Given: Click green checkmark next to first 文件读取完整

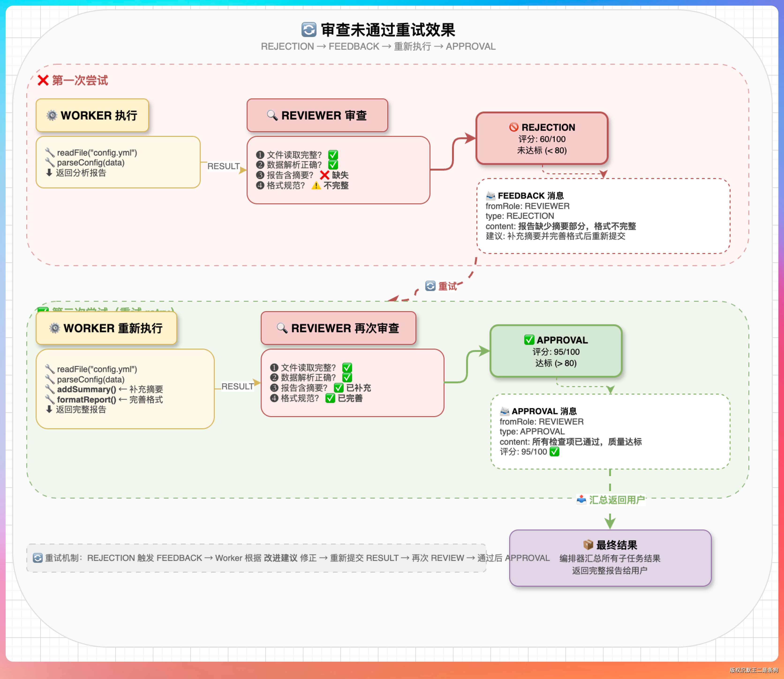Looking at the screenshot, I should pyautogui.click(x=333, y=155).
